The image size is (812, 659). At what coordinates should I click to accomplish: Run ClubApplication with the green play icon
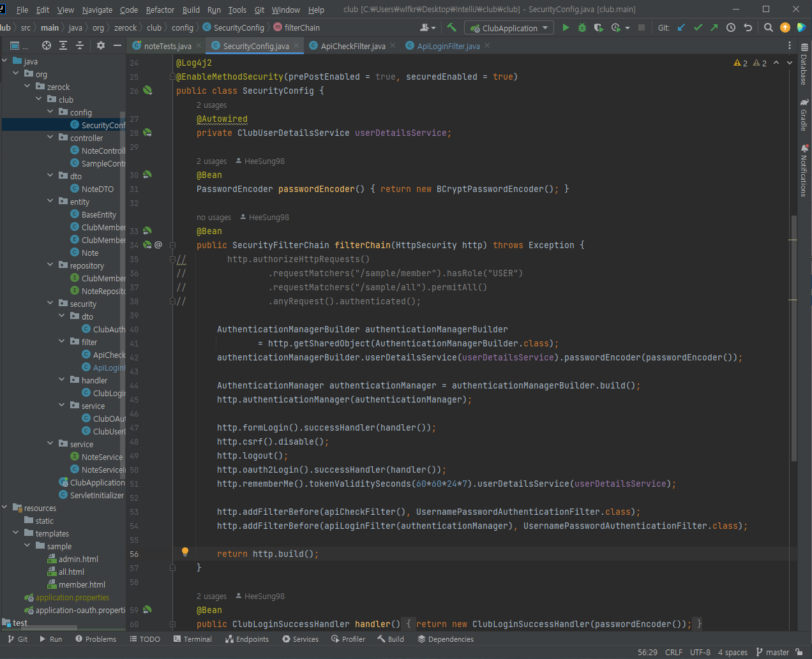click(x=566, y=27)
